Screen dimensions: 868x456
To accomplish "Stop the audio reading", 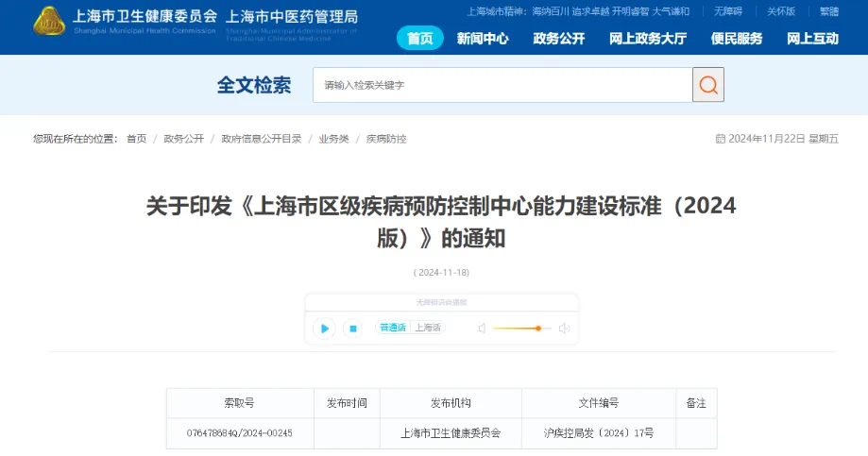I will pos(352,329).
